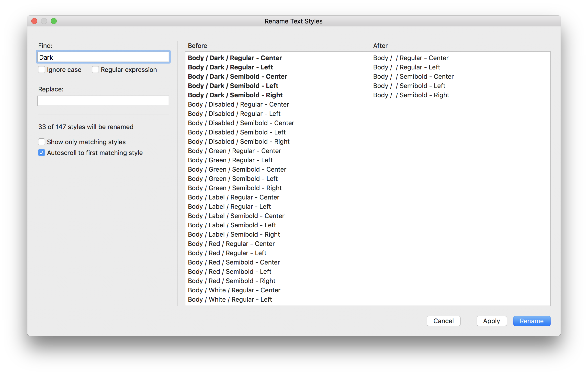Screen dimensions: 588x375
Task: Select Body / Disabled / Regular - Left row
Action: pos(234,114)
